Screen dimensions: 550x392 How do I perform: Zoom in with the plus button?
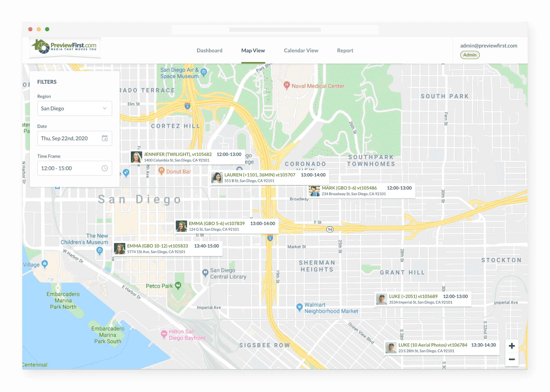coord(511,346)
